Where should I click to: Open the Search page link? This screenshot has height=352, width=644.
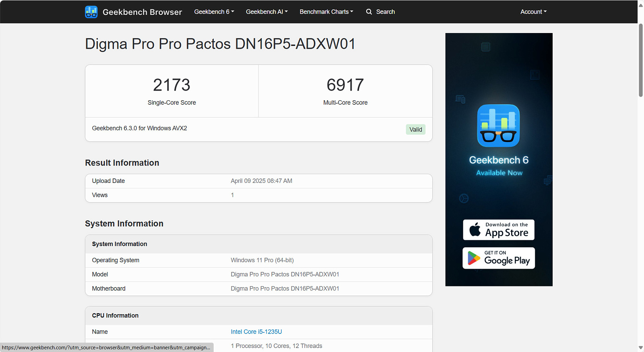click(x=380, y=12)
